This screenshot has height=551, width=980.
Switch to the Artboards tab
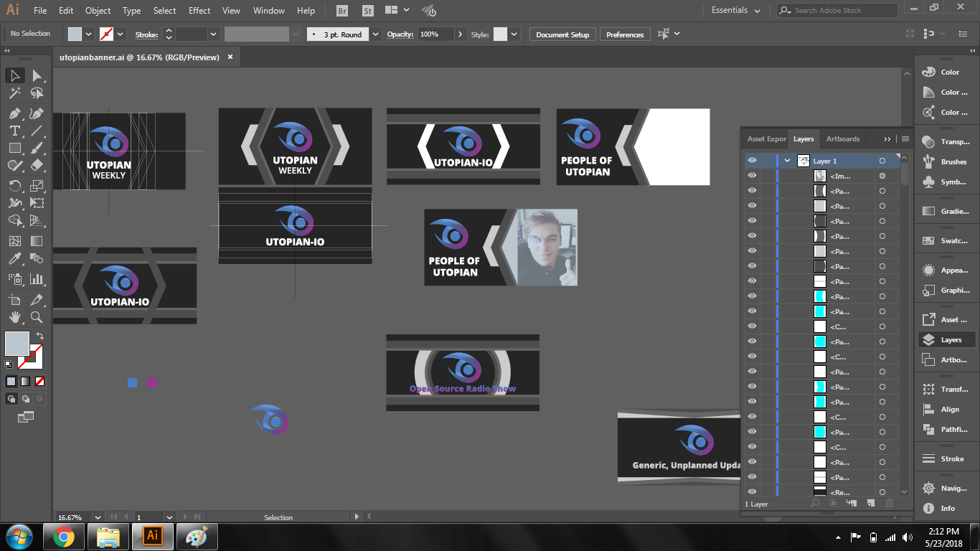pos(843,138)
